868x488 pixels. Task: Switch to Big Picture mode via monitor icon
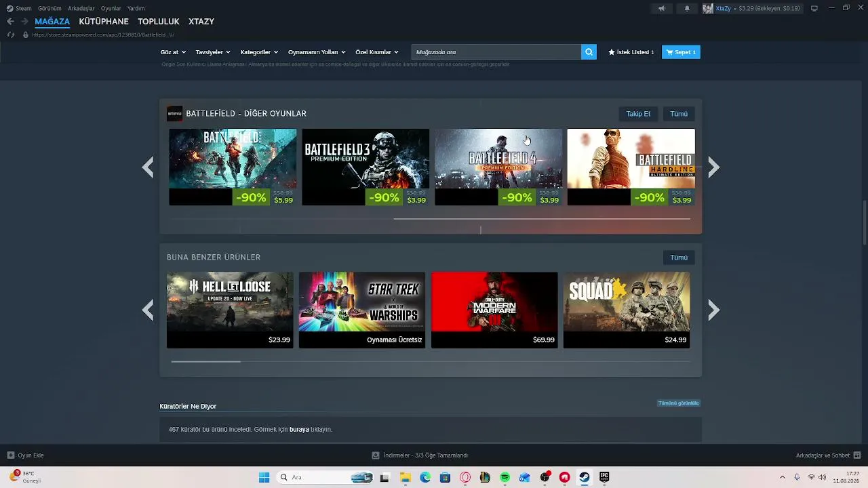(x=814, y=8)
